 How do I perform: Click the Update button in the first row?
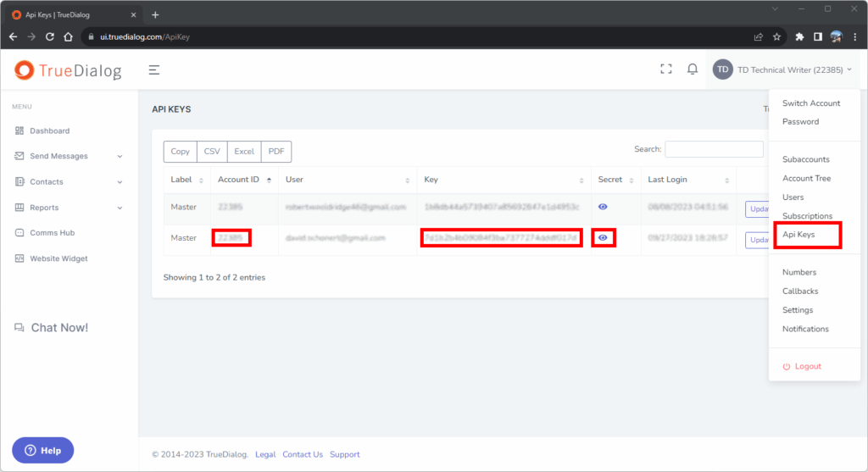(757, 208)
